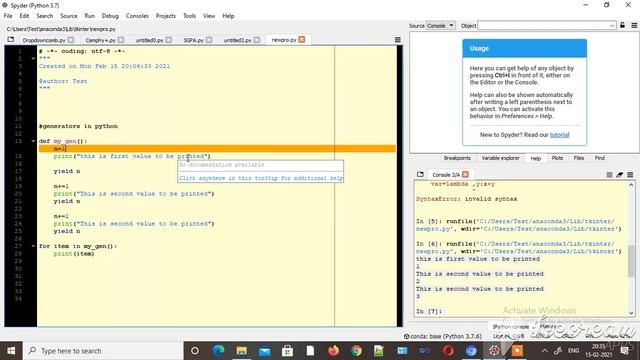
Task: Close the Cemphy+.py editor tab
Action: click(121, 40)
